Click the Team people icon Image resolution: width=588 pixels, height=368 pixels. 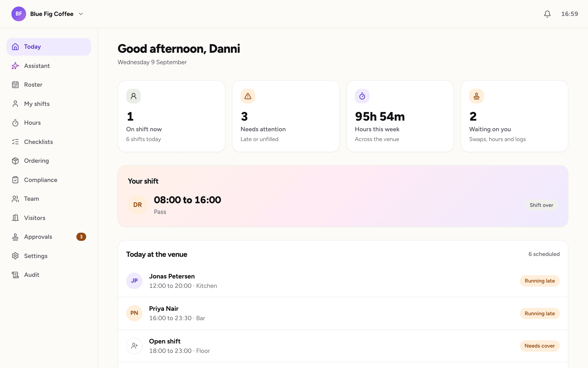(15, 199)
